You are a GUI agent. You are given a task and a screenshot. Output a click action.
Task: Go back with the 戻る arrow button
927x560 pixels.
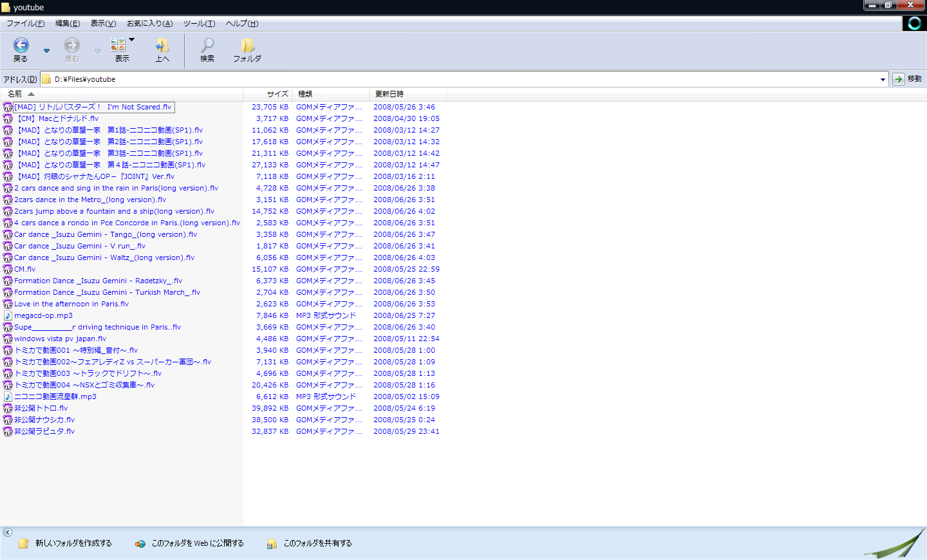[21, 50]
